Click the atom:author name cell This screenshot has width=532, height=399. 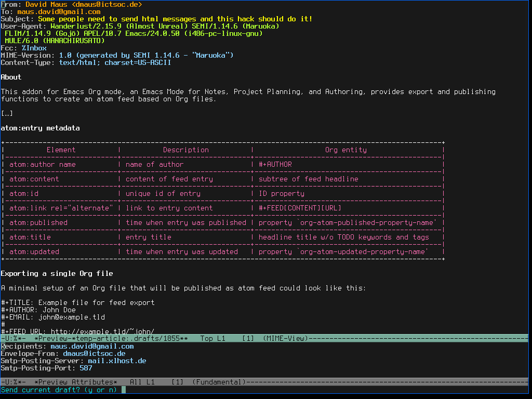(43, 165)
